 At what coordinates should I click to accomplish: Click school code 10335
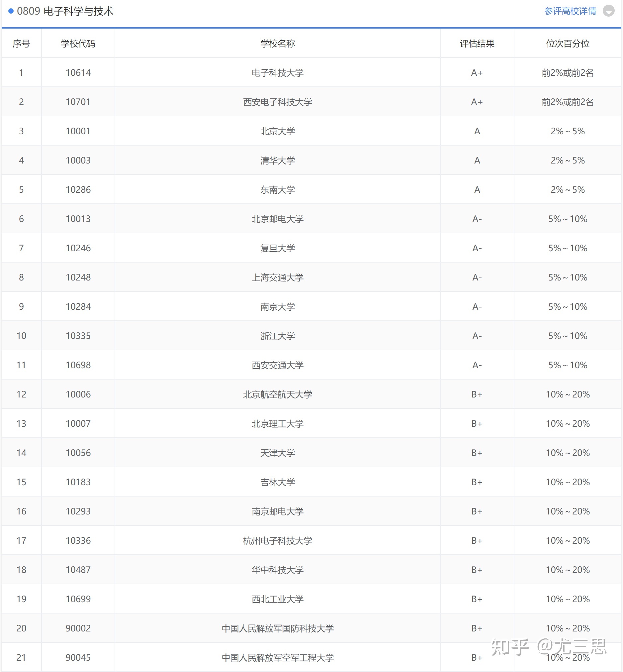pos(78,336)
